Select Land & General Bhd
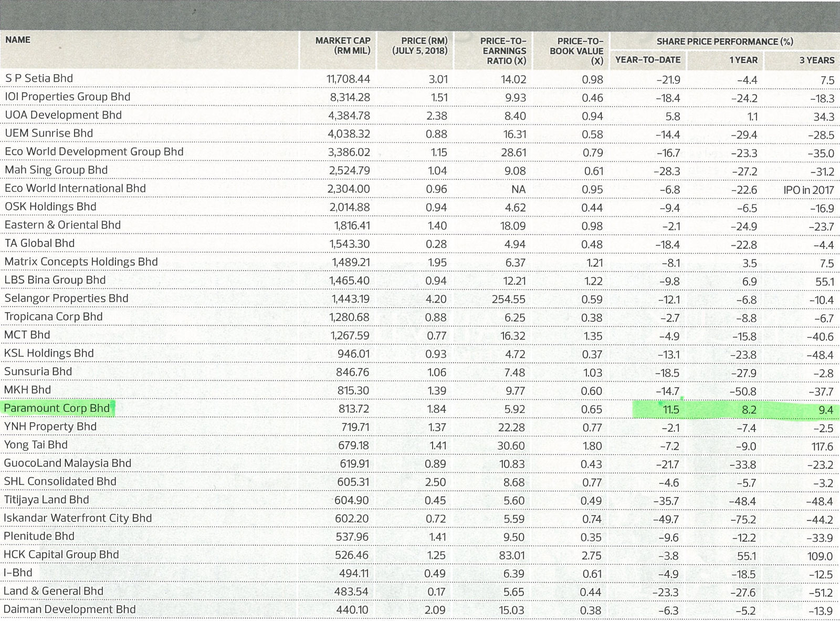This screenshot has height=621, width=840. point(54,591)
